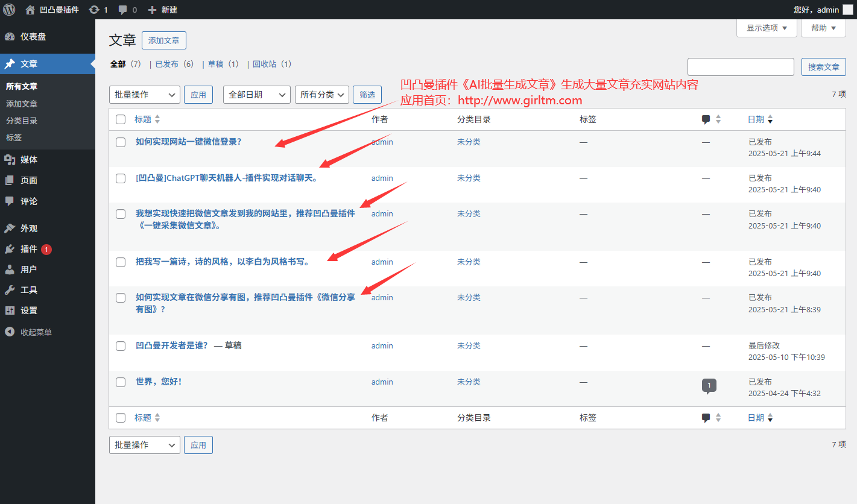
Task: Click the search posts input field
Action: point(741,67)
